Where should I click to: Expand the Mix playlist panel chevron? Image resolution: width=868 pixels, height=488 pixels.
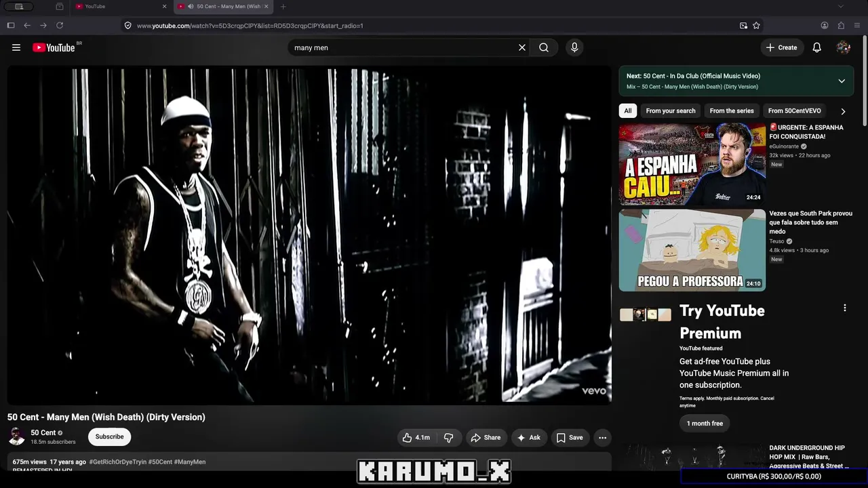pyautogui.click(x=842, y=81)
